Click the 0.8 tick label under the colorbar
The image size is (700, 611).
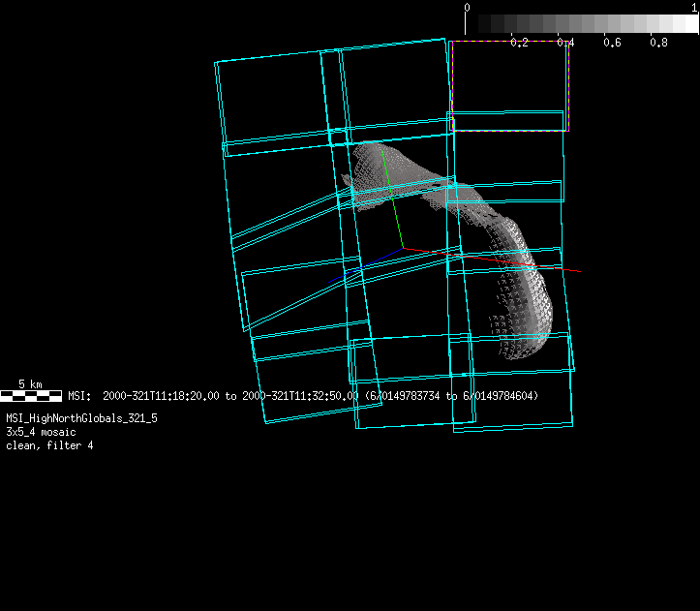[x=658, y=43]
